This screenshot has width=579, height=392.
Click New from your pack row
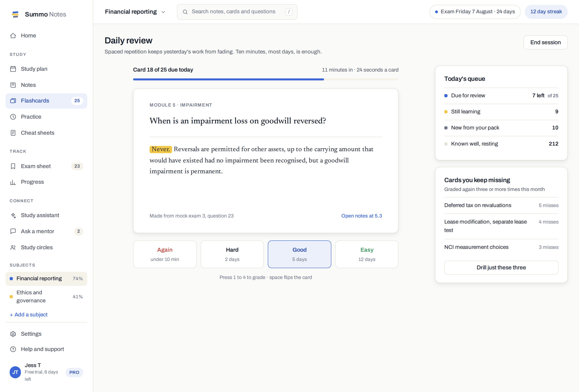click(x=501, y=128)
